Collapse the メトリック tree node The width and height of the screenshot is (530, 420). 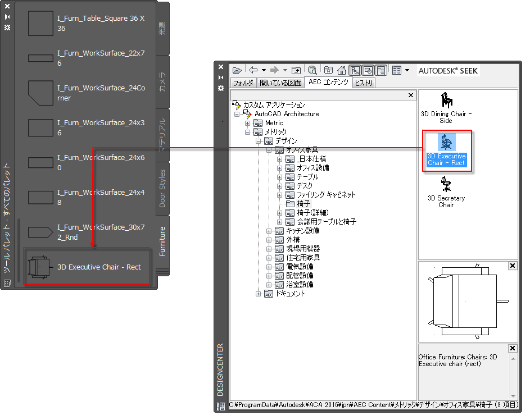click(247, 132)
